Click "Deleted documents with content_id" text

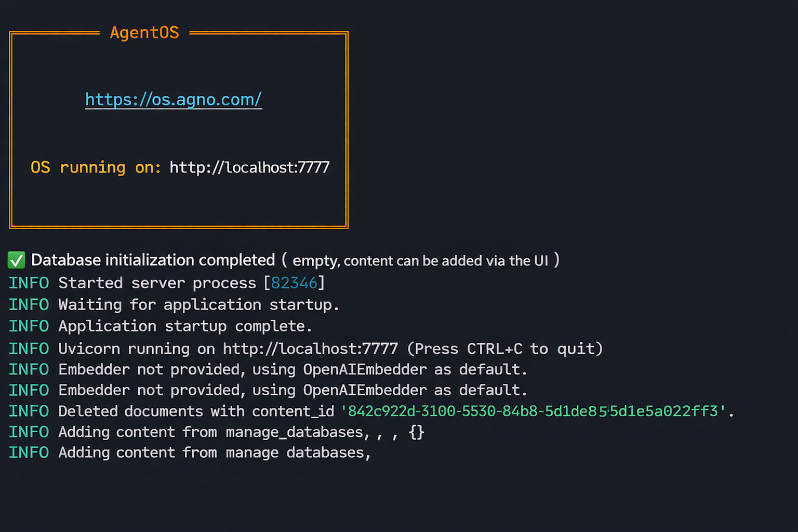pos(196,411)
